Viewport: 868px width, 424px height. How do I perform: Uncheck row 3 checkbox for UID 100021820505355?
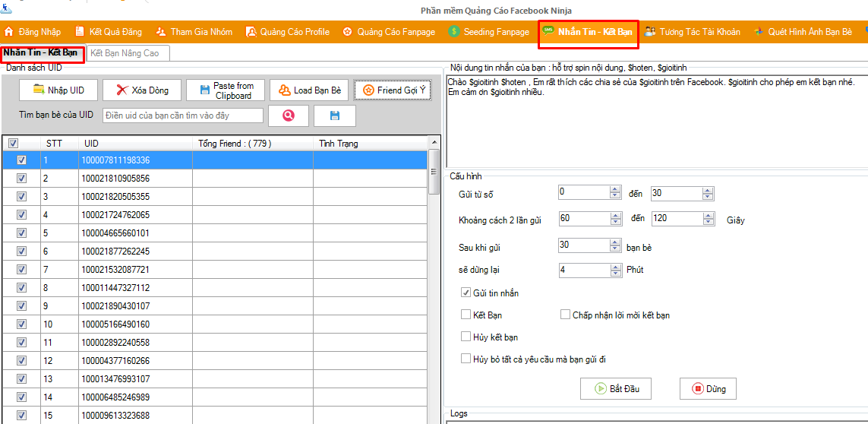[x=21, y=197]
